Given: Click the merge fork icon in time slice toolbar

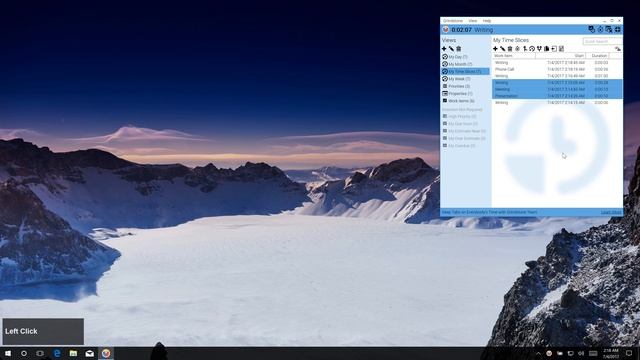Looking at the screenshot, I should [539, 49].
